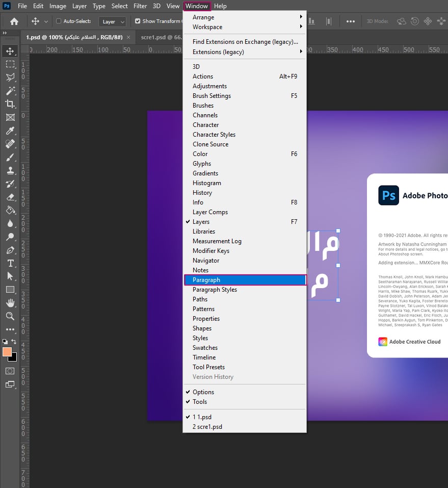Click Find Extensions on Exchange (legacy)
Image resolution: width=448 pixels, height=488 pixels.
tap(245, 42)
